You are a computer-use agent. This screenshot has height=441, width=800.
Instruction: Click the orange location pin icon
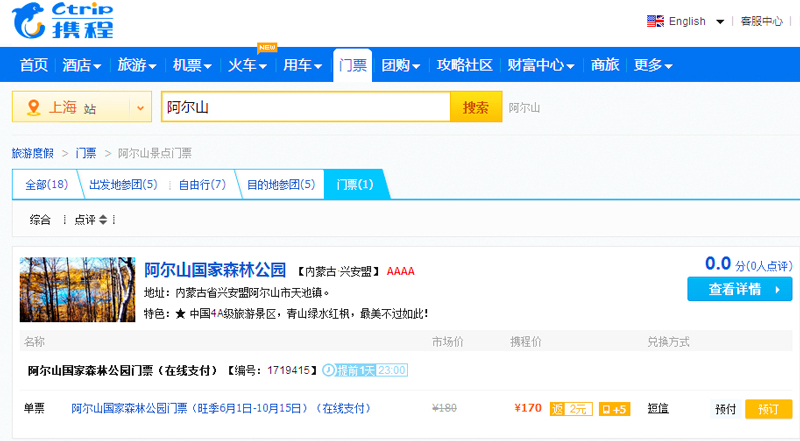click(34, 107)
